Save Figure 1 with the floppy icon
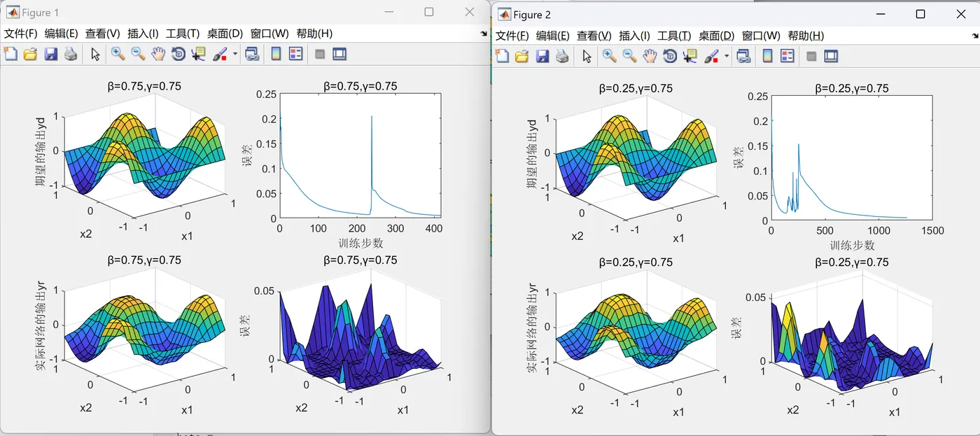This screenshot has height=436, width=980. (50, 54)
